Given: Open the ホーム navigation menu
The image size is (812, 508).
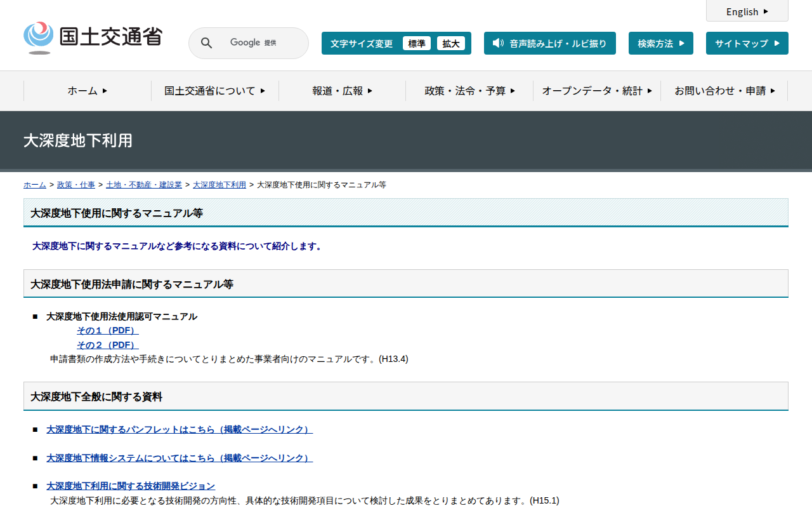Looking at the screenshot, I should point(88,91).
